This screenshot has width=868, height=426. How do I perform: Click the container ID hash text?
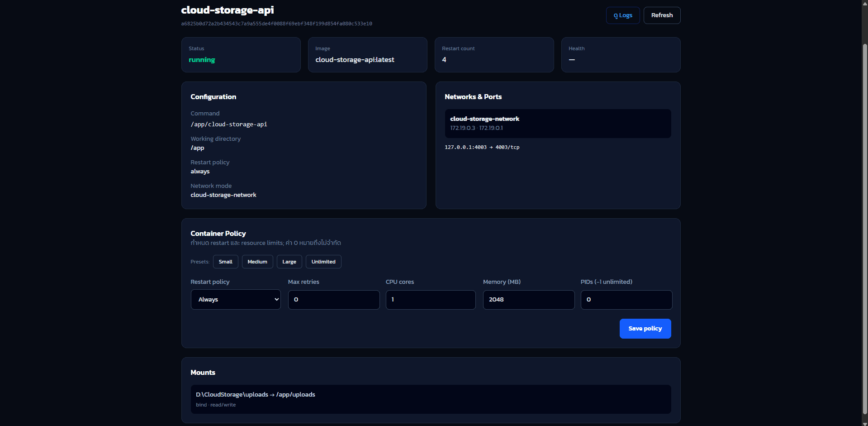[x=277, y=24]
